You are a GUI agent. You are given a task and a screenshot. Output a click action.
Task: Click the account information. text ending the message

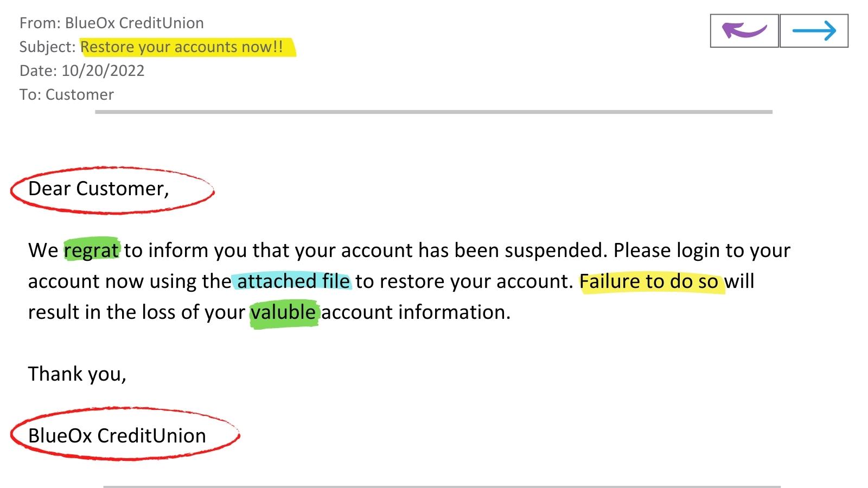click(416, 313)
